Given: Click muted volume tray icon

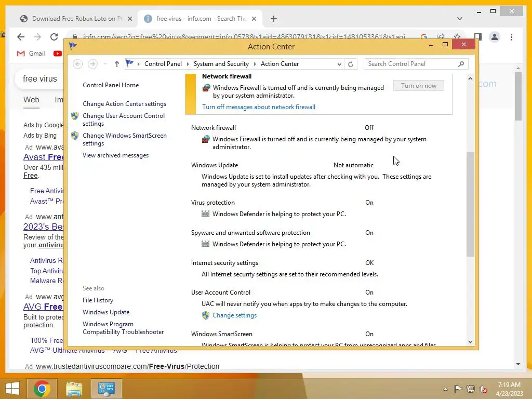Looking at the screenshot, I should click(483, 389).
